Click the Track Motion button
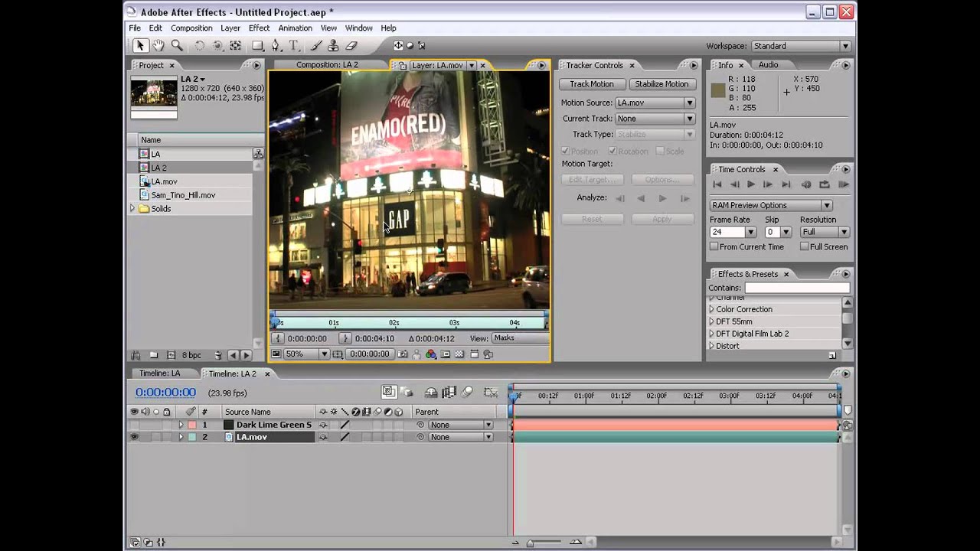 tap(592, 84)
